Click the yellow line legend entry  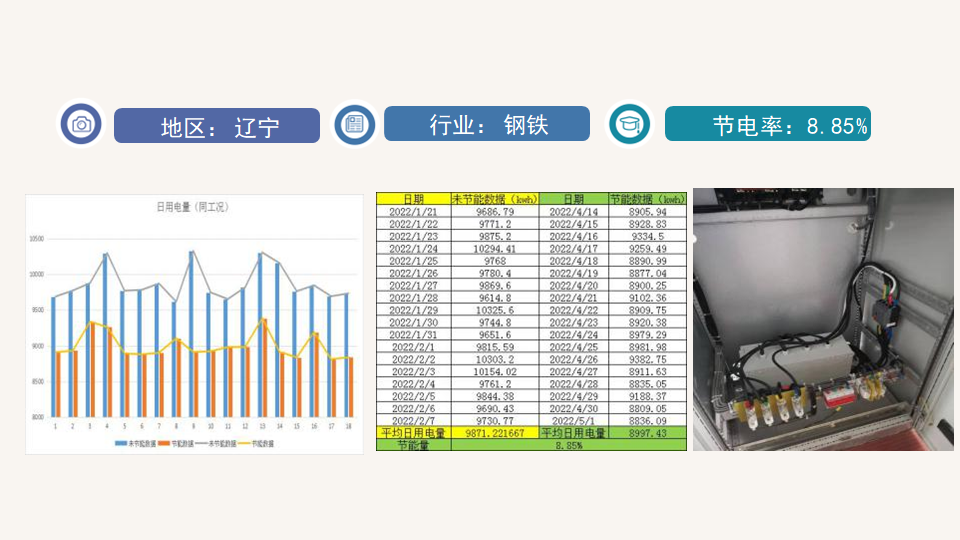coord(256,443)
